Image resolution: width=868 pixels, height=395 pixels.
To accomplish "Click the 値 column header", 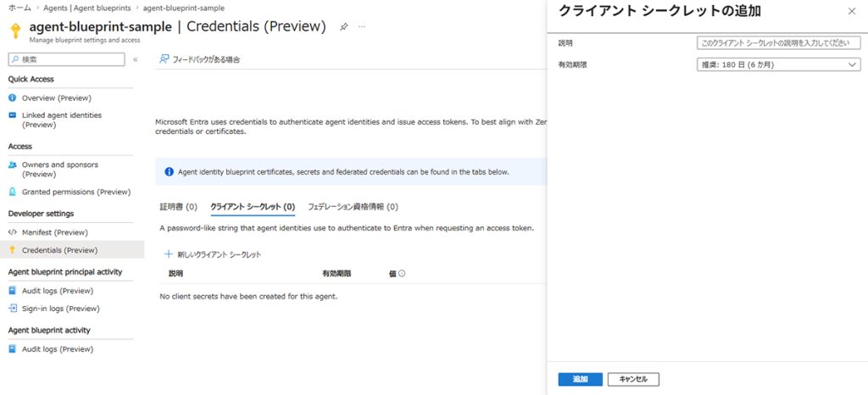I will tap(392, 273).
